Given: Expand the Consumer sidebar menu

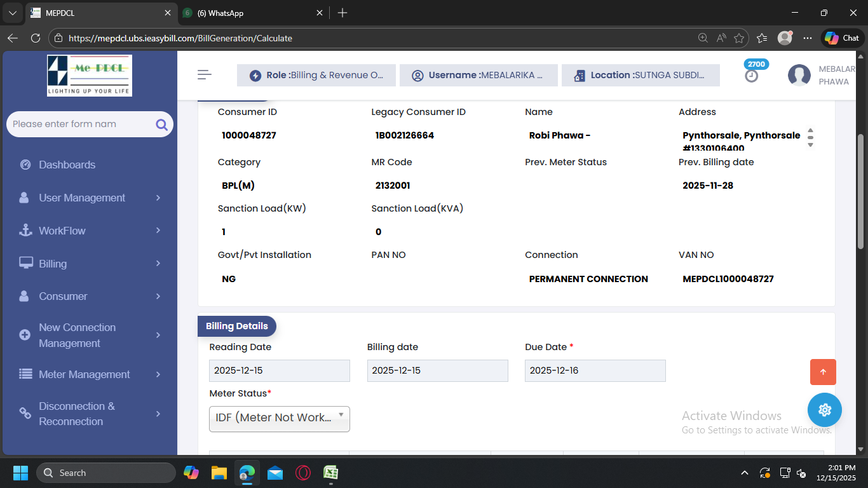Looking at the screenshot, I should click(x=89, y=296).
